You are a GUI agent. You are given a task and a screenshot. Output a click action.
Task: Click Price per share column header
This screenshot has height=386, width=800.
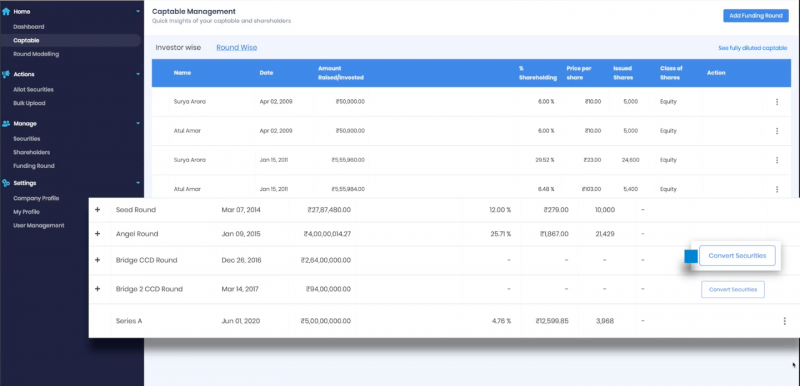click(x=579, y=73)
